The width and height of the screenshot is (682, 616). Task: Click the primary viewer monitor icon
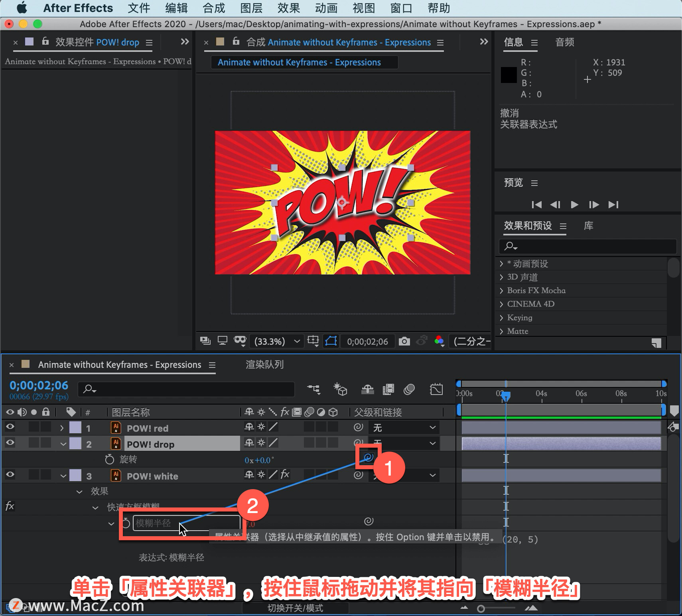click(x=222, y=341)
